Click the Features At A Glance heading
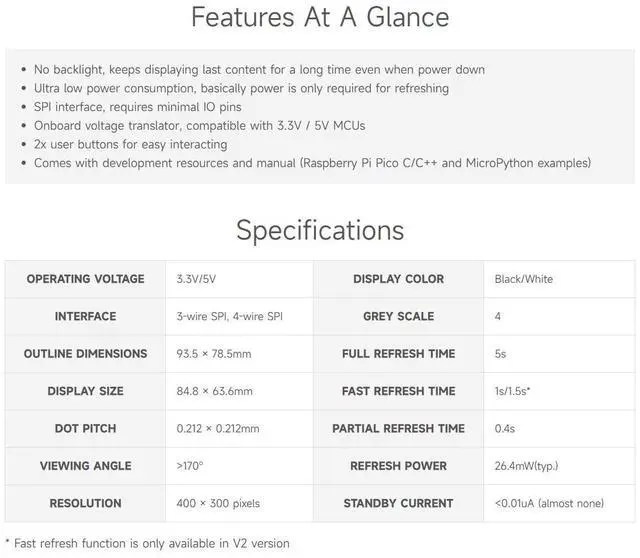Screen dimensions: 640x558 320,18
